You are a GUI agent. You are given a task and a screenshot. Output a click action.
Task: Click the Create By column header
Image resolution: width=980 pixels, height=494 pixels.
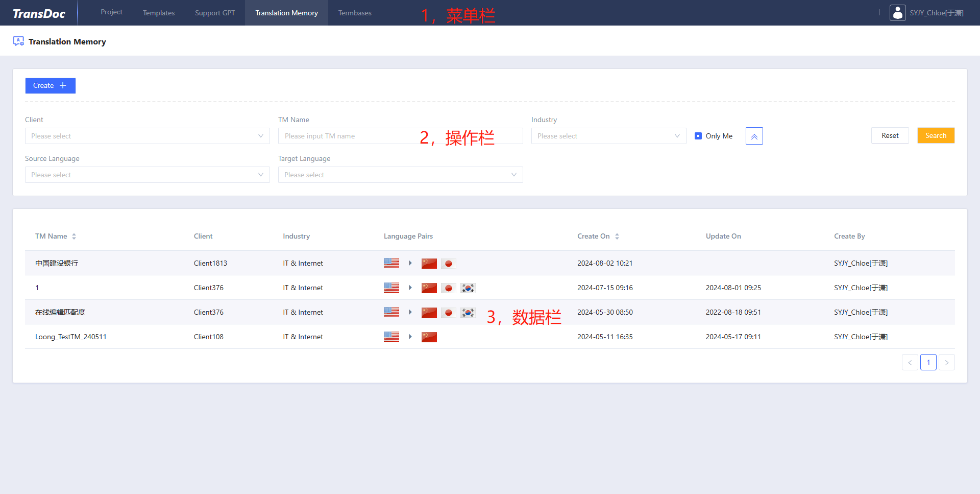849,236
